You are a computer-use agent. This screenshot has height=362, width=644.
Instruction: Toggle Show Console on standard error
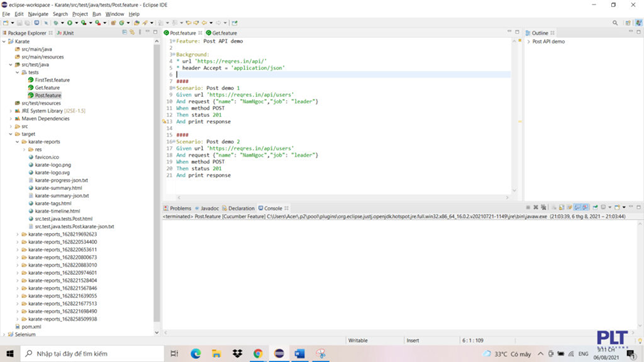click(x=585, y=208)
